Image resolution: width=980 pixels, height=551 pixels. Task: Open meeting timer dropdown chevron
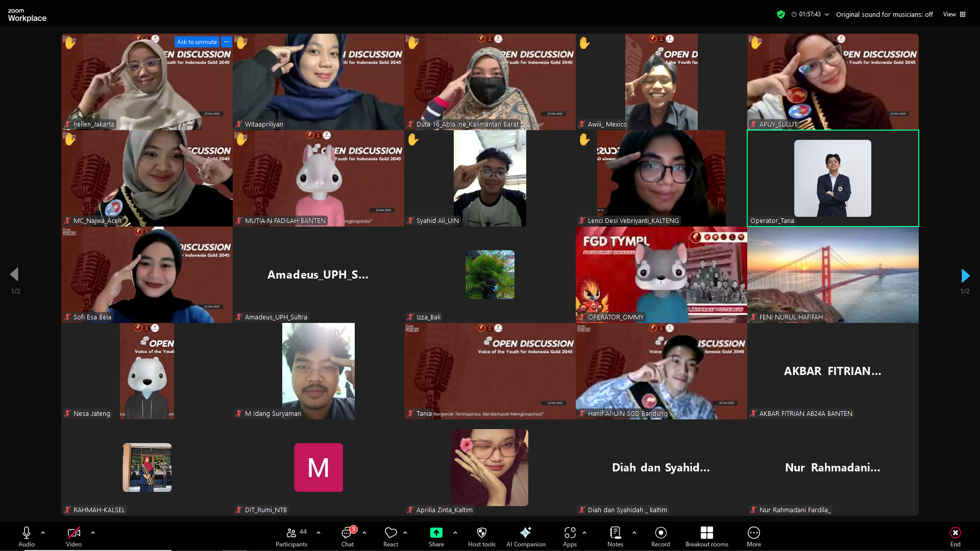[x=827, y=14]
